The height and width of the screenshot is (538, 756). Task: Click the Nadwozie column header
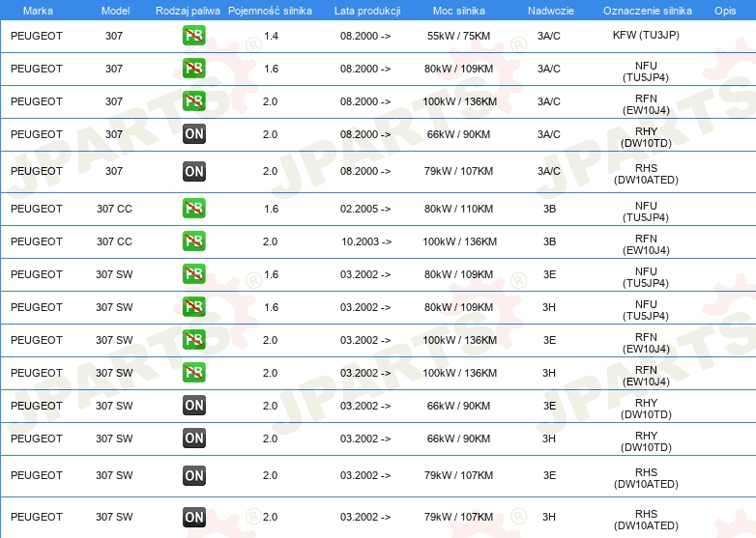pyautogui.click(x=551, y=11)
